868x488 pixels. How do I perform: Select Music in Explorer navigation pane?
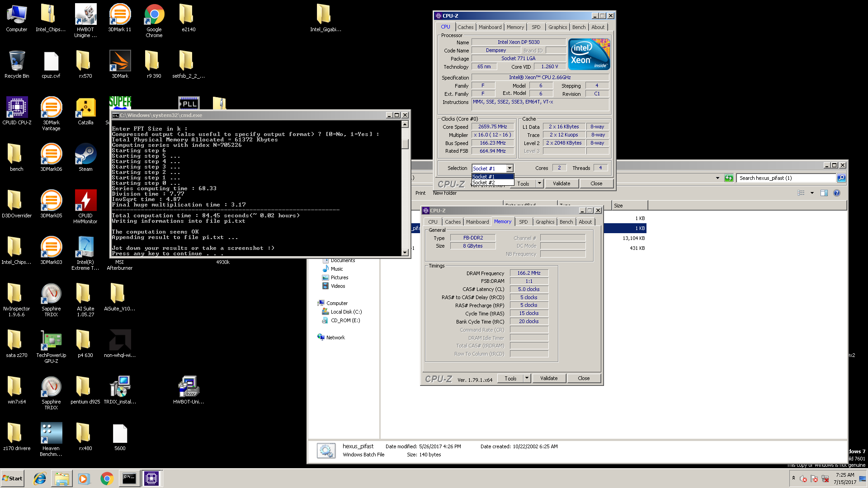tap(332, 269)
